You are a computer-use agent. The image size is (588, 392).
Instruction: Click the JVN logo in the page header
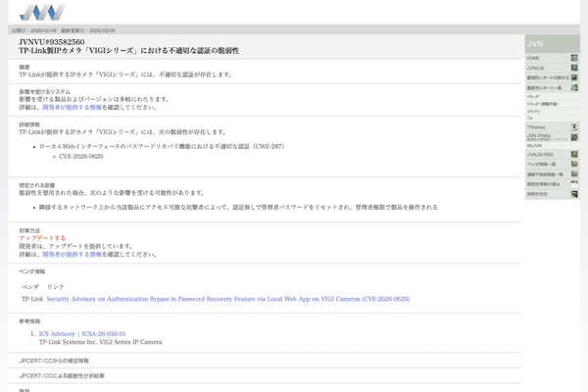42,13
